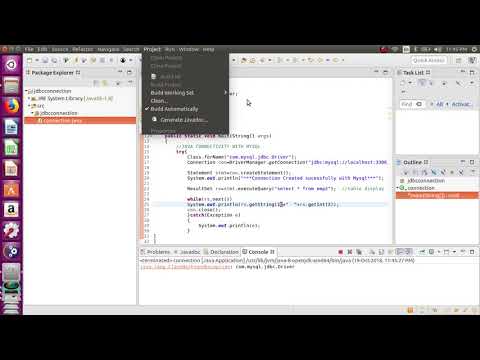480x360 pixels.
Task: Click the Save All toolbar icon
Action: tap(54, 60)
